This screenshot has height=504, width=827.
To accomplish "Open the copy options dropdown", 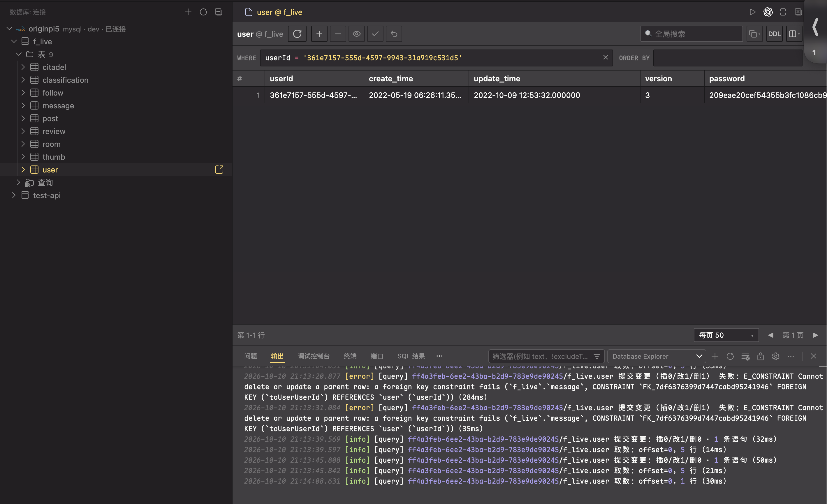I will click(x=755, y=34).
